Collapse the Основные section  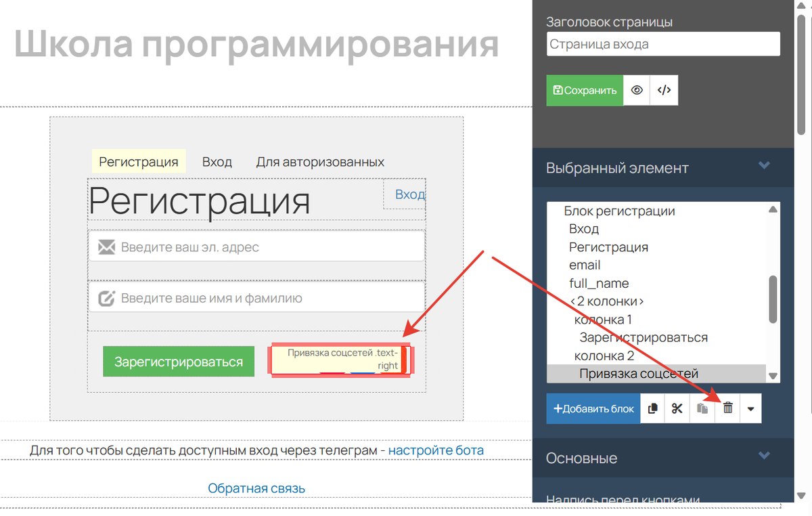coord(764,456)
